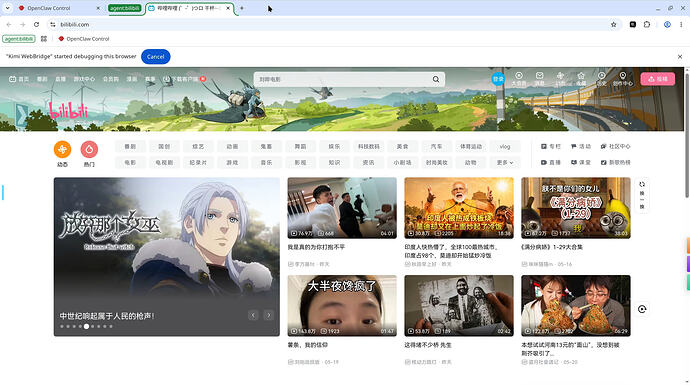
Task: Select the 时尚美妆 category tag
Action: click(437, 162)
